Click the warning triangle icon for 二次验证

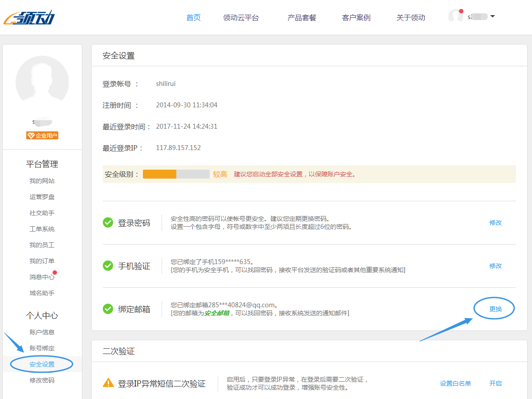(109, 383)
